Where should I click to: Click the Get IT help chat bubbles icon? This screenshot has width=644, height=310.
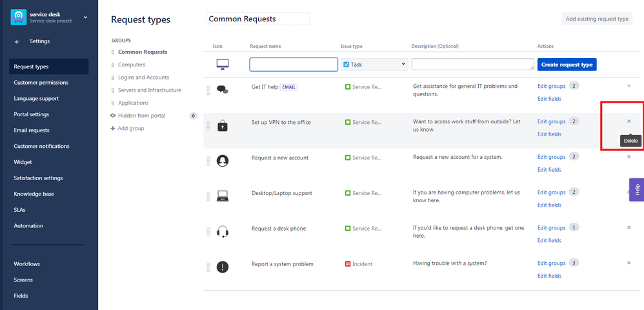point(222,90)
